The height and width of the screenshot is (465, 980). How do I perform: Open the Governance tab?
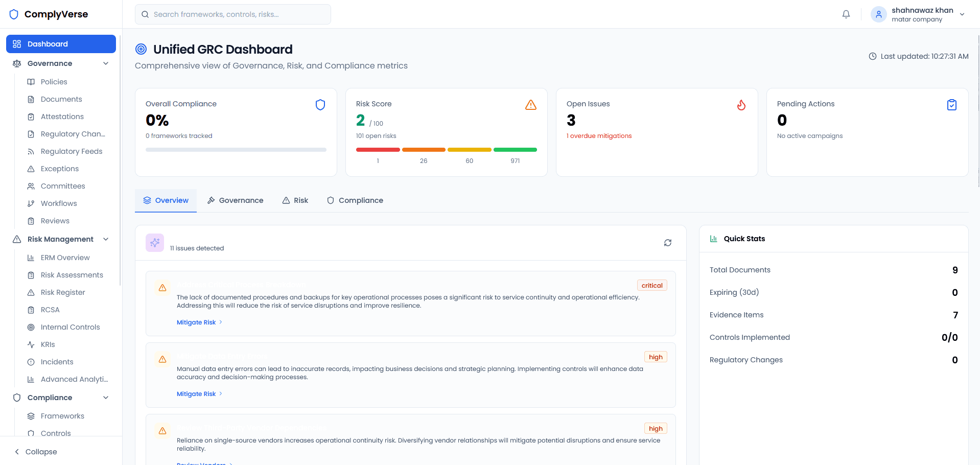point(235,200)
